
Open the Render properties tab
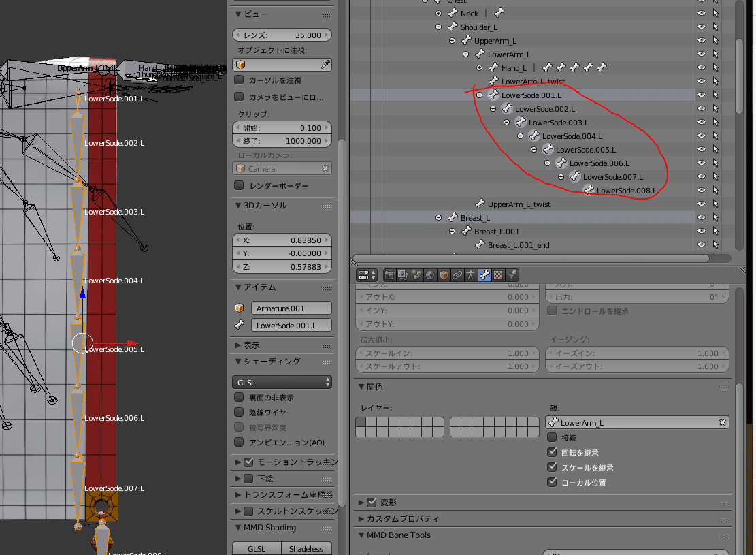point(390,275)
